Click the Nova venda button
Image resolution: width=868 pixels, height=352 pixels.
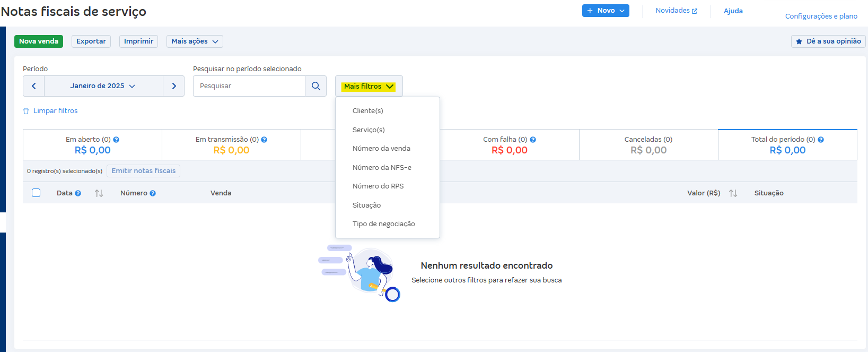click(39, 41)
